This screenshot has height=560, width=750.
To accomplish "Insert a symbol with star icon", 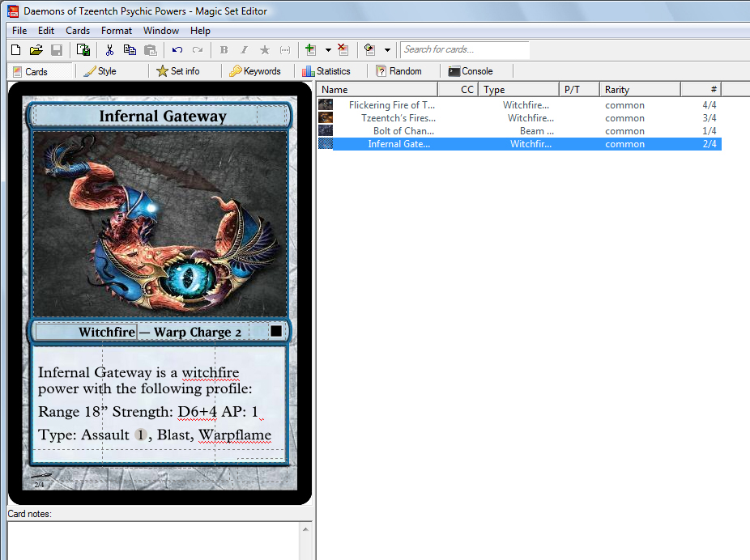I will point(265,49).
